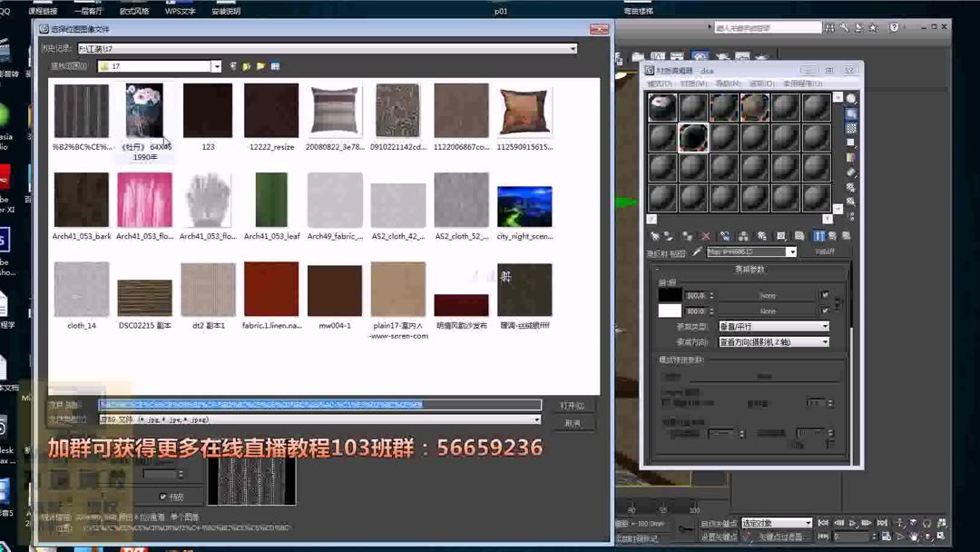
Task: Click the 打开 button to open the file
Action: pyautogui.click(x=572, y=405)
